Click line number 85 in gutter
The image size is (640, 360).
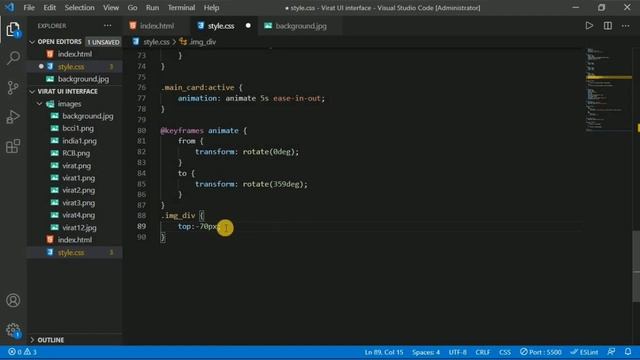tap(141, 184)
